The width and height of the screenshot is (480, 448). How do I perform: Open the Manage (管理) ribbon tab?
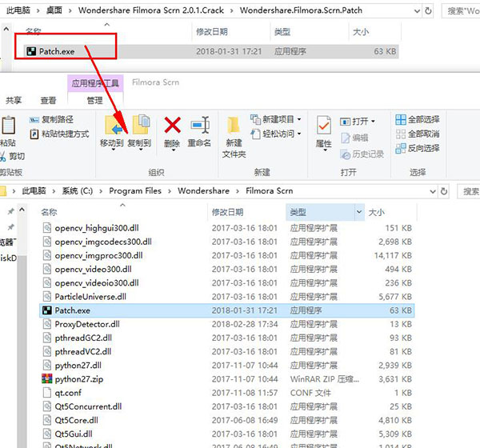point(95,101)
